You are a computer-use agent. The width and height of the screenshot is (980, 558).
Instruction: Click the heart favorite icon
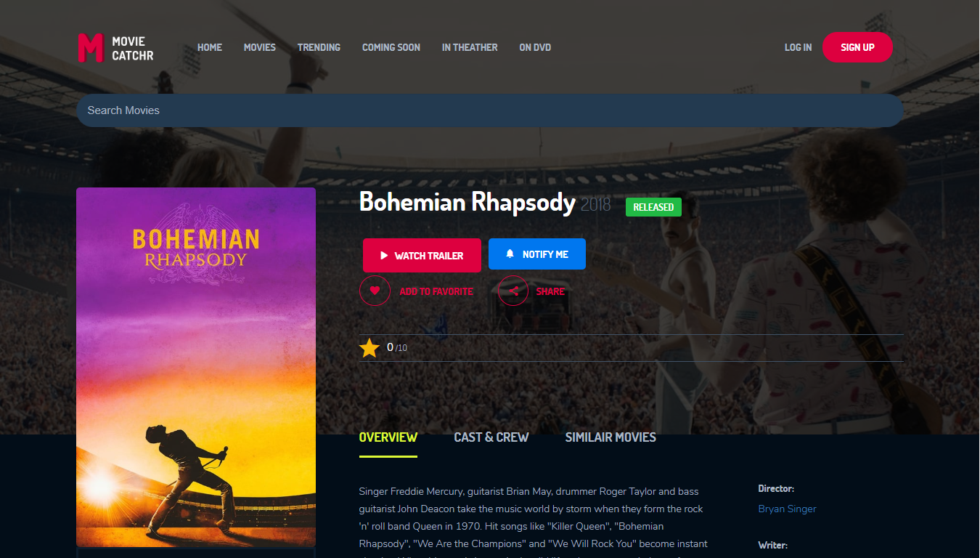tap(375, 291)
